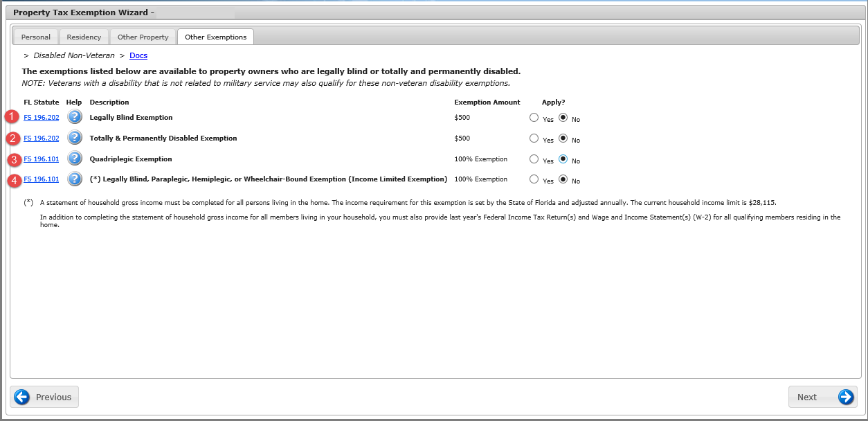Screen dimensions: 868x421
Task: Click the NOTE about veterans with a disability
Action: 266,83
